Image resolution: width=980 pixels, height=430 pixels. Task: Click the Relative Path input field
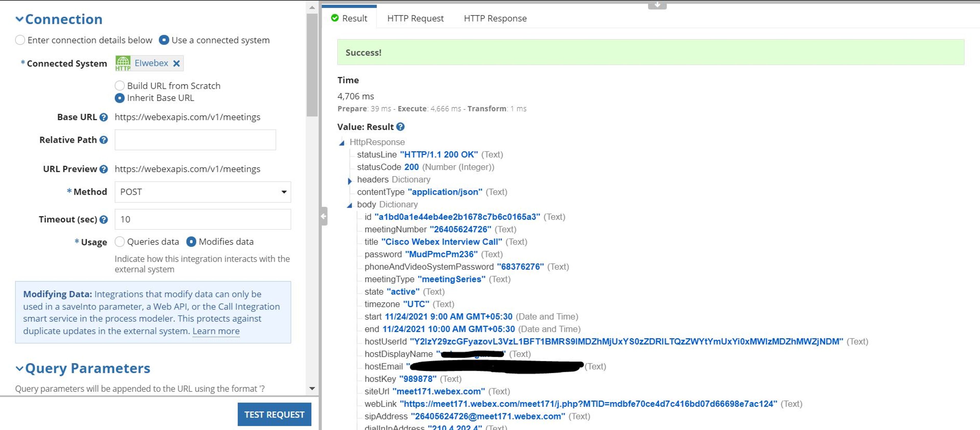pos(195,140)
